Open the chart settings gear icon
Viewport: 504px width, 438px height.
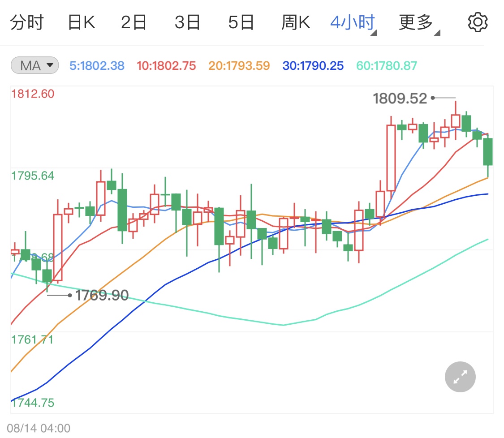click(x=478, y=21)
